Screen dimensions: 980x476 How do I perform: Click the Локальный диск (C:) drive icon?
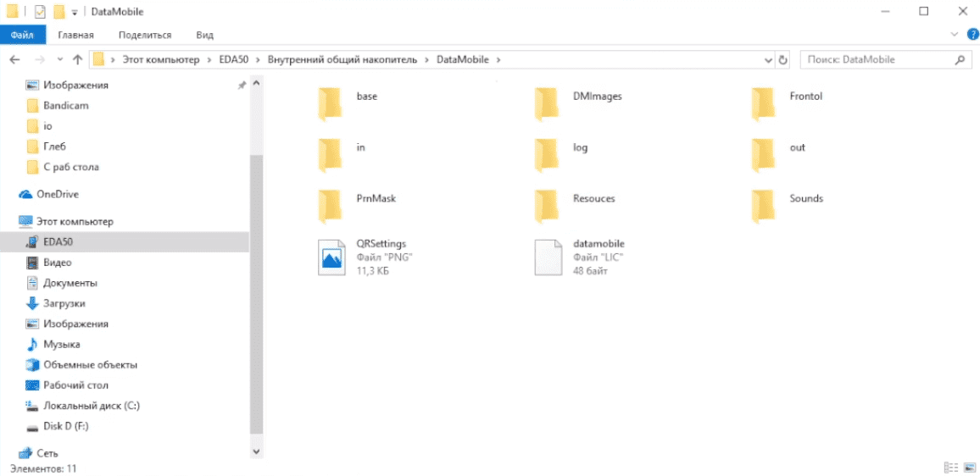pyautogui.click(x=32, y=406)
